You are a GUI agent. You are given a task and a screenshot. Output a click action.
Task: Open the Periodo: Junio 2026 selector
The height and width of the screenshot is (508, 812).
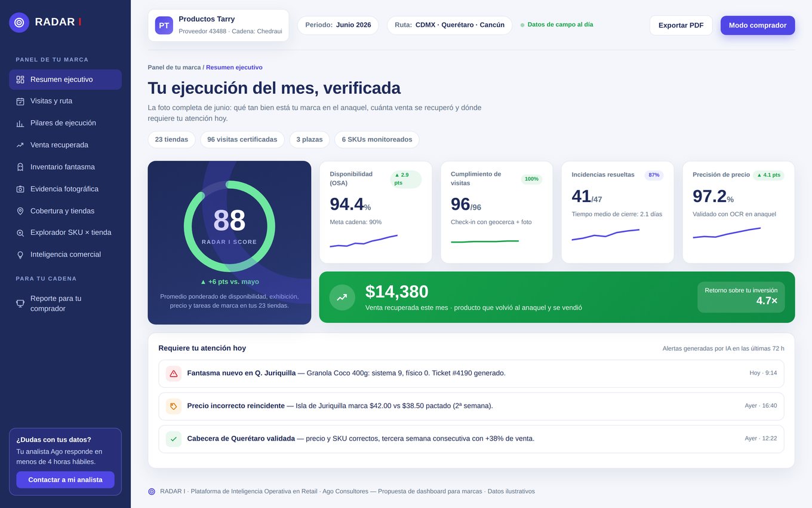(338, 25)
